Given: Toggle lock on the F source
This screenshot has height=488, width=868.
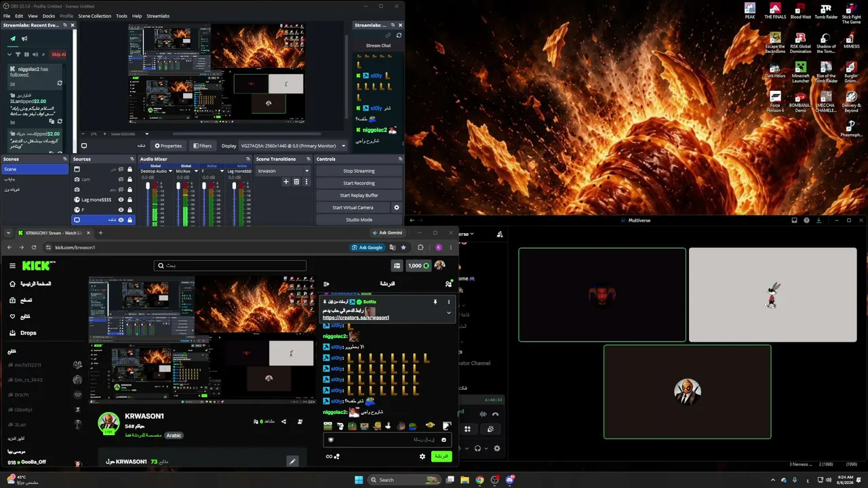Looking at the screenshot, I should click(x=130, y=210).
